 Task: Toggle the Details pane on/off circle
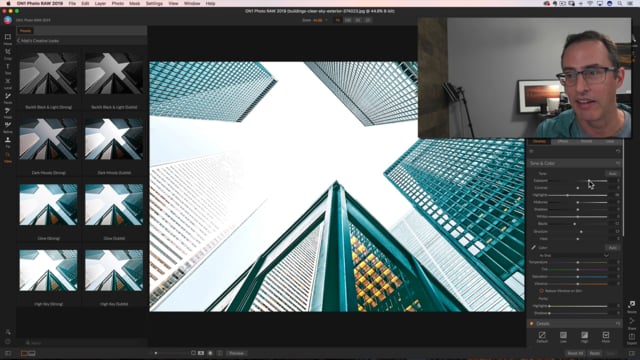coord(532,324)
